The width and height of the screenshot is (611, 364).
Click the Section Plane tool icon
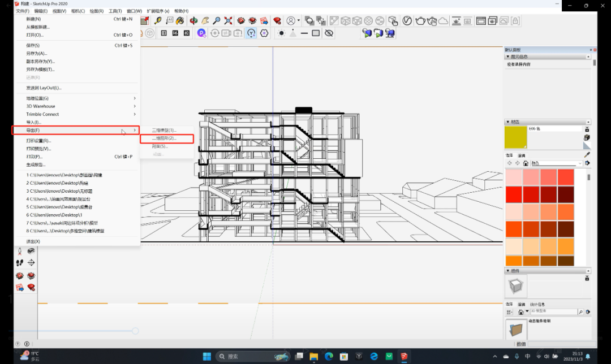(x=31, y=263)
